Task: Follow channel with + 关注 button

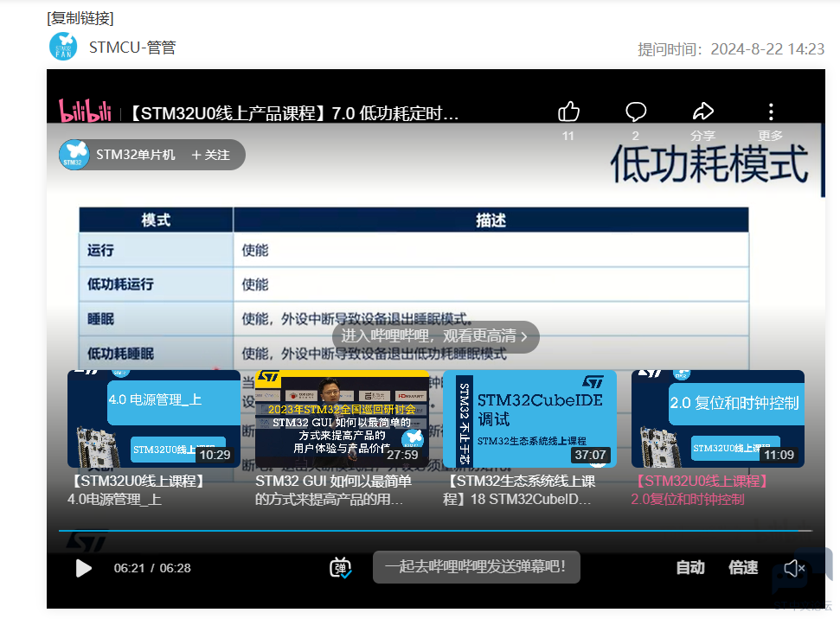Action: (x=210, y=155)
